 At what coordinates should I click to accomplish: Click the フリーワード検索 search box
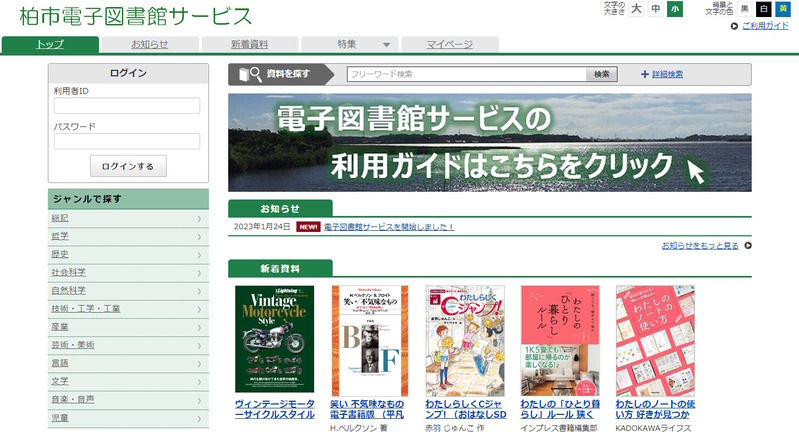click(x=467, y=74)
